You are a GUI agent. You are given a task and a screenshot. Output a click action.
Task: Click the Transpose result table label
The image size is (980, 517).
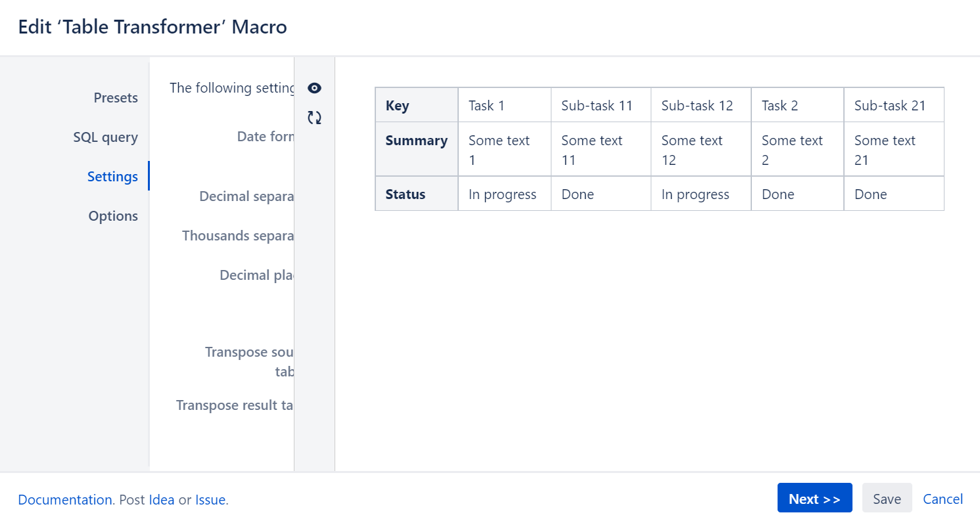pos(235,405)
